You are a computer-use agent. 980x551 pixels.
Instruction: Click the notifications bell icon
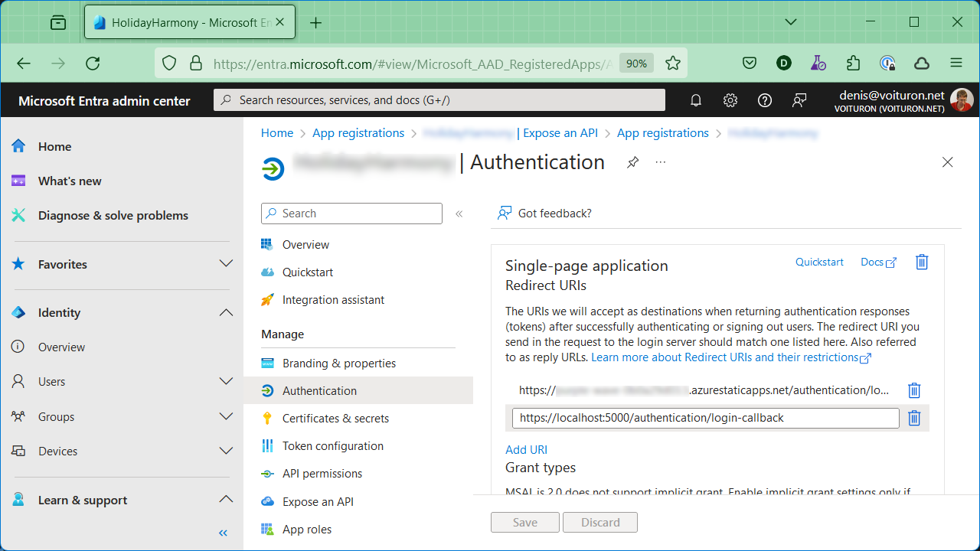point(696,100)
